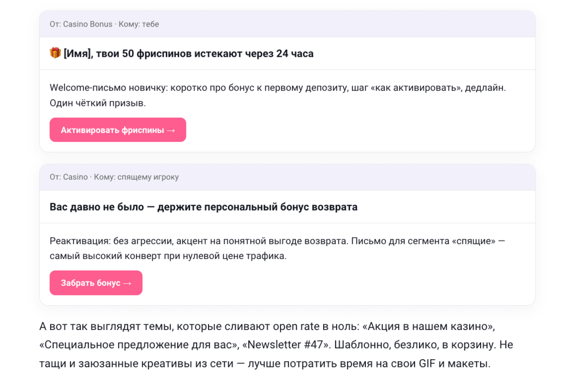Click the closing paragraph mentioning Newsletter #47
Image resolution: width=563 pixels, height=392 pixels.
[276, 345]
